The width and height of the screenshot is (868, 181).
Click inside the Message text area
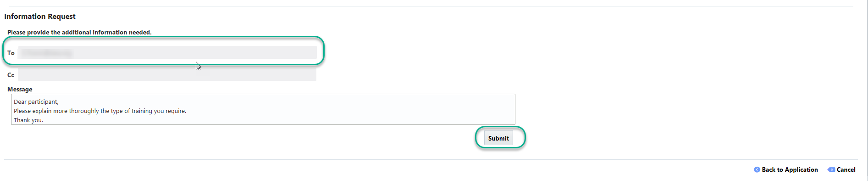point(263,109)
